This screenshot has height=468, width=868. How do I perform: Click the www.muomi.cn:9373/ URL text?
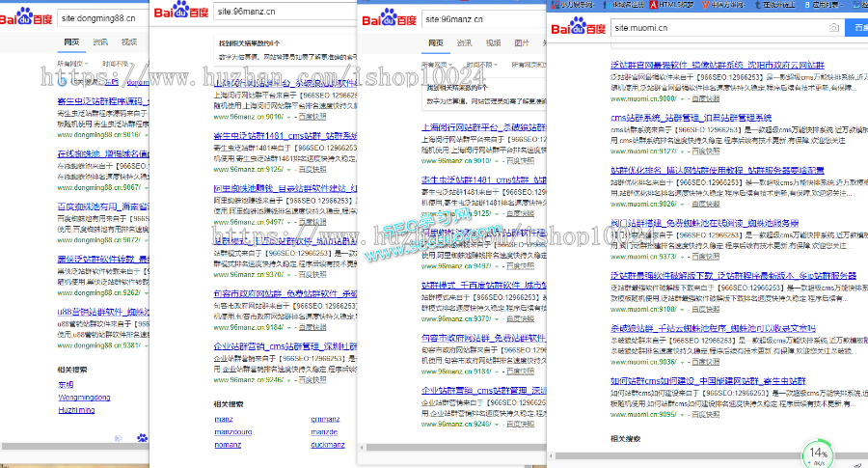click(643, 257)
